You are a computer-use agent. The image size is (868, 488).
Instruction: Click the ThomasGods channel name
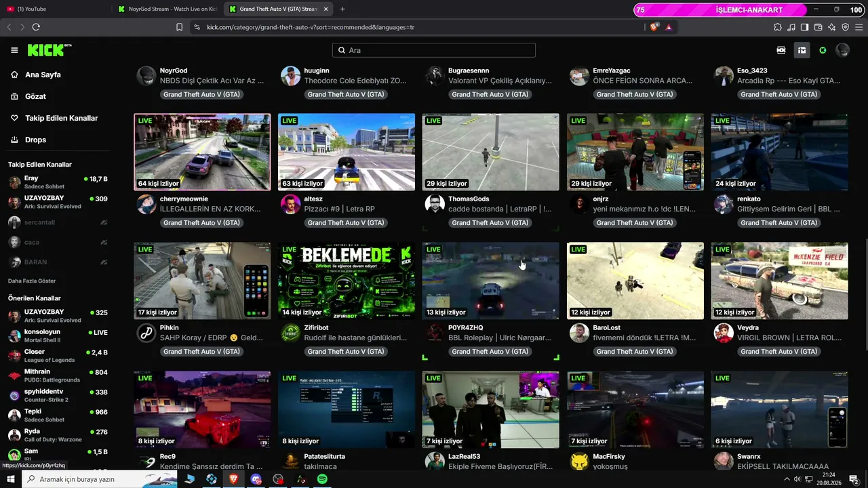click(469, 199)
